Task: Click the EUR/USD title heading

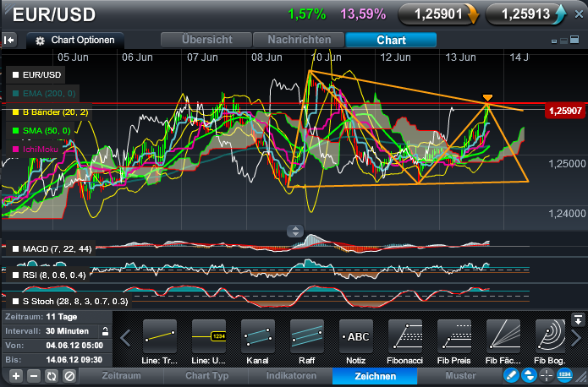Action: 54,15
